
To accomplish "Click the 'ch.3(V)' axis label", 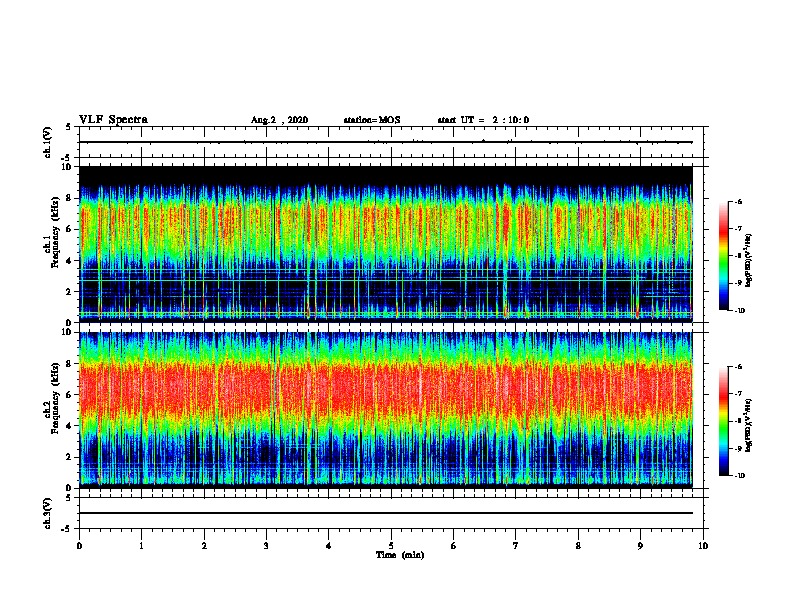I will [48, 513].
